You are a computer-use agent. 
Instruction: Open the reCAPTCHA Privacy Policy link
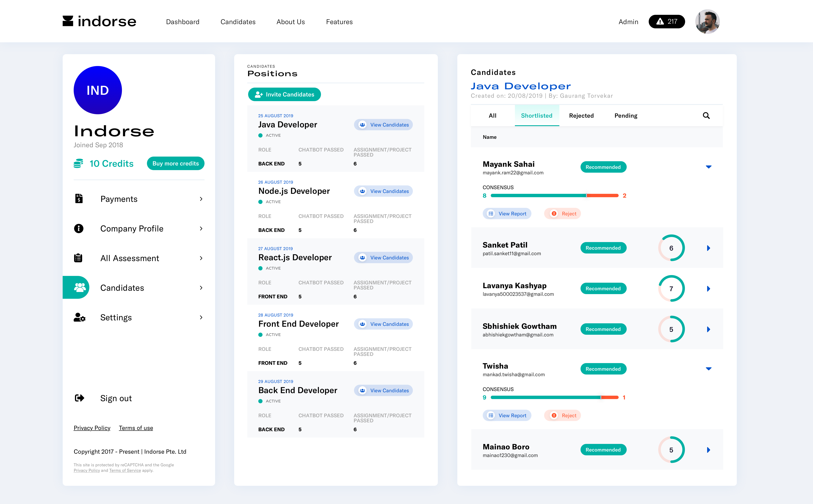[87, 471]
